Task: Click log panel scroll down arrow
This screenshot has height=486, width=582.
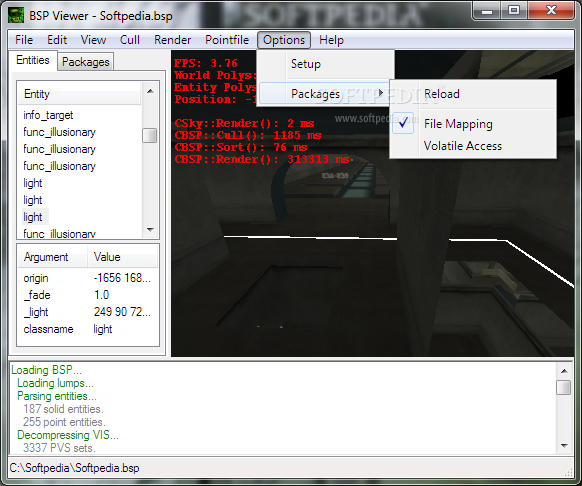Action: [564, 446]
